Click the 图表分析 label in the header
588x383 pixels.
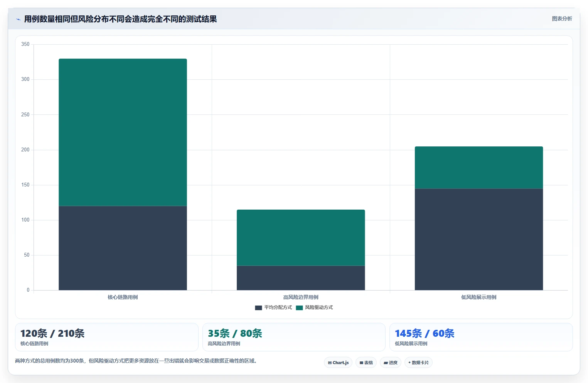click(562, 18)
